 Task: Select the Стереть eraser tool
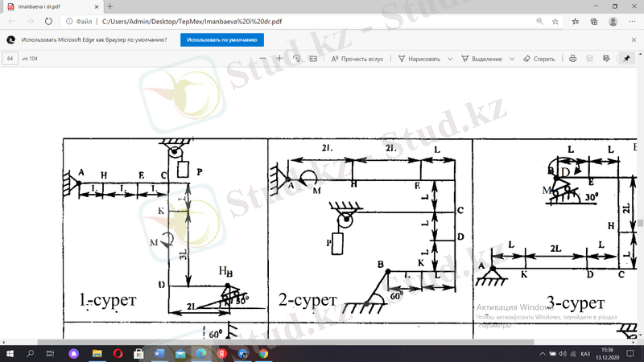pos(539,59)
